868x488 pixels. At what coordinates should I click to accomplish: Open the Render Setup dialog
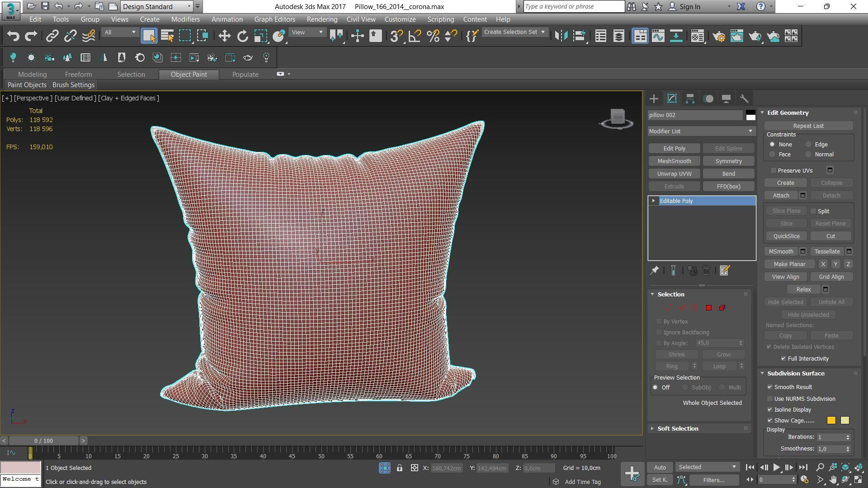click(x=718, y=36)
